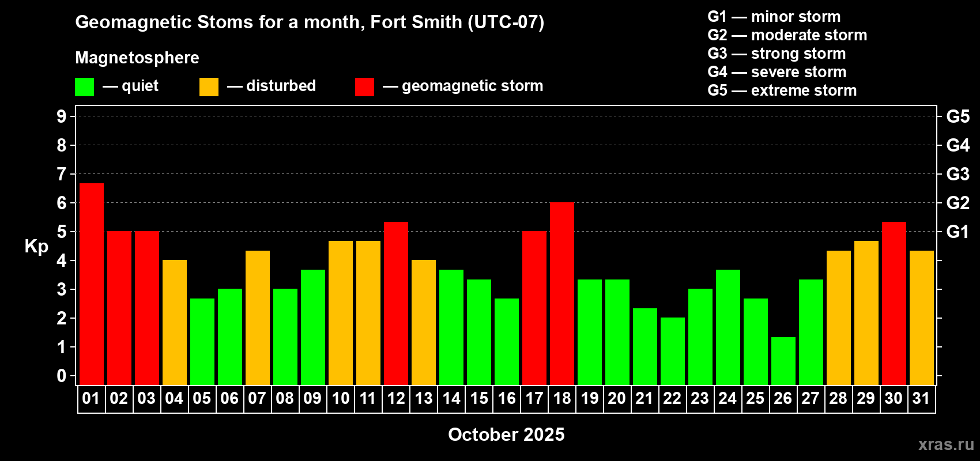Select the red bar for day 18
Screen dimensions: 980x461
(x=562, y=293)
